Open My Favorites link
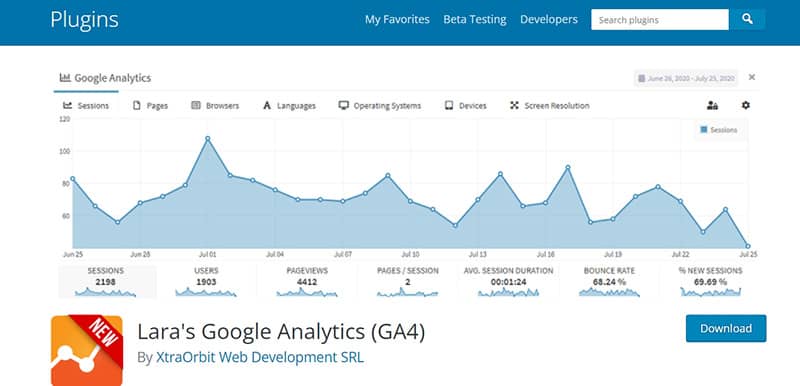This screenshot has height=386, width=800. (397, 19)
